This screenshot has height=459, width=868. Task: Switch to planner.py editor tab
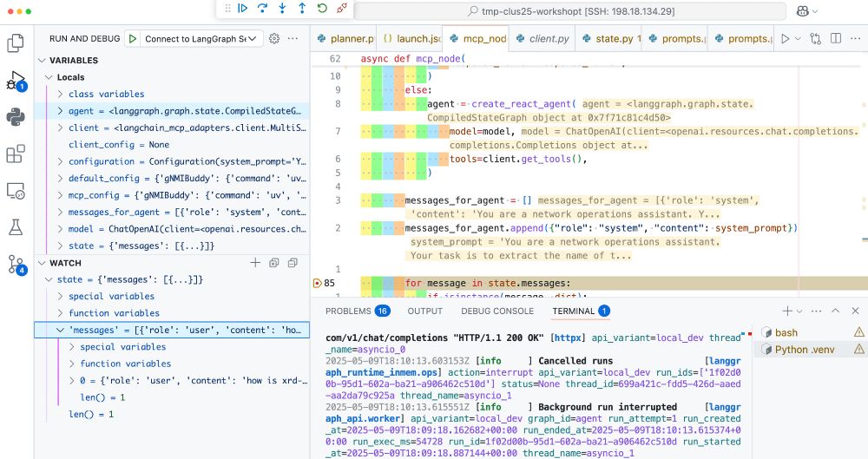[345, 39]
